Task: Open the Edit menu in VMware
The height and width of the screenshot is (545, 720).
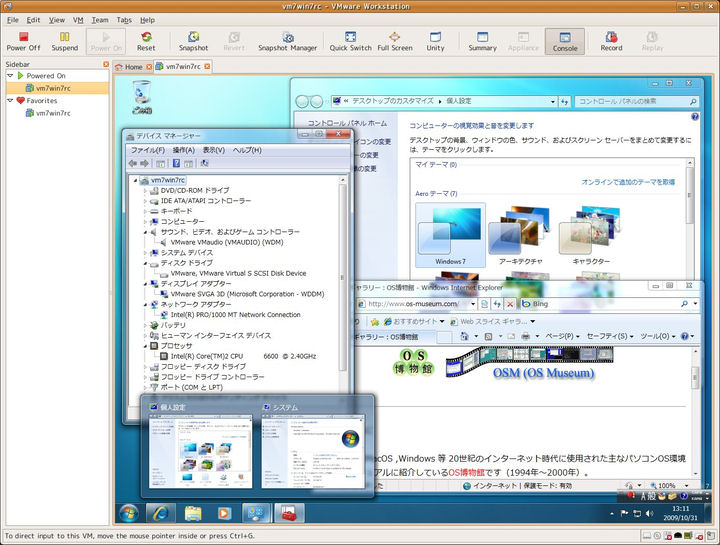Action: click(x=33, y=20)
